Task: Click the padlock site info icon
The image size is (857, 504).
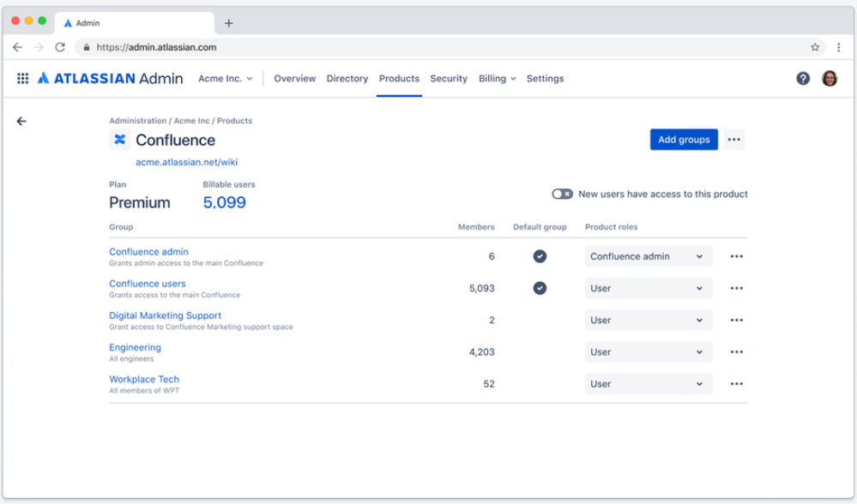Action: [x=87, y=47]
